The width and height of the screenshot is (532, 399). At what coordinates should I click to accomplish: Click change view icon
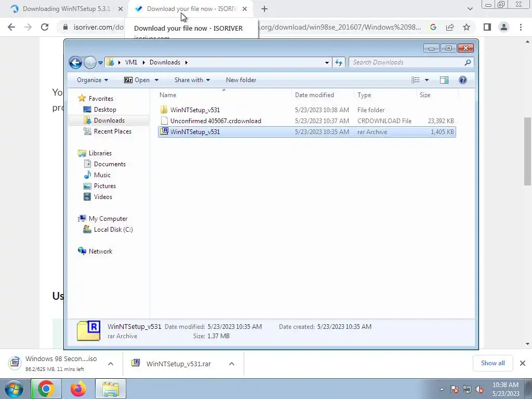click(416, 80)
